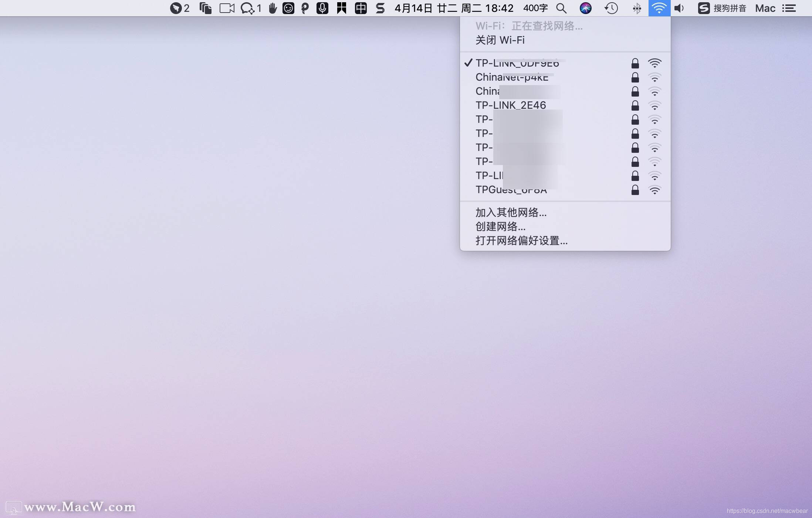
Task: Join the TP-LINK_2E46 network
Action: click(565, 105)
